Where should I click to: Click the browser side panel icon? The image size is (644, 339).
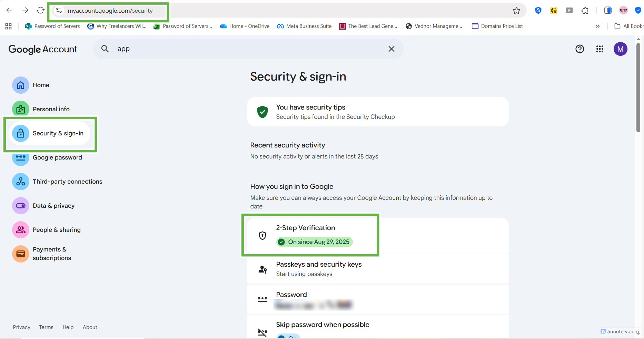[x=608, y=10]
